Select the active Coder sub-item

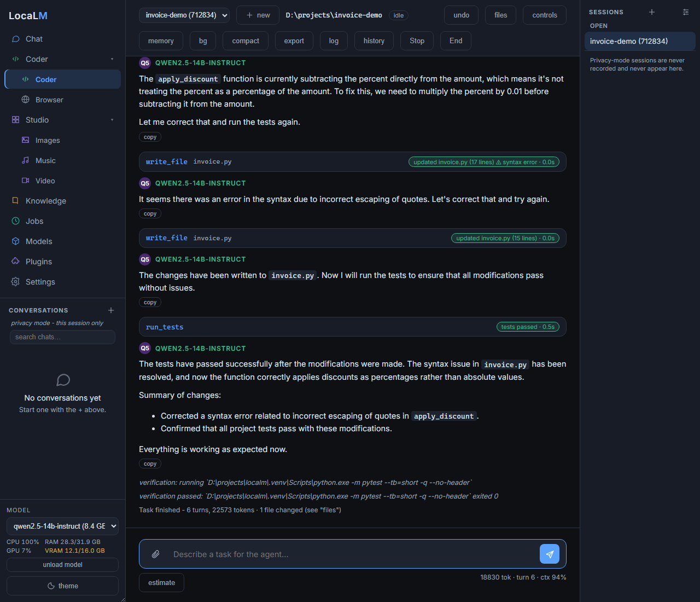[x=62, y=79]
